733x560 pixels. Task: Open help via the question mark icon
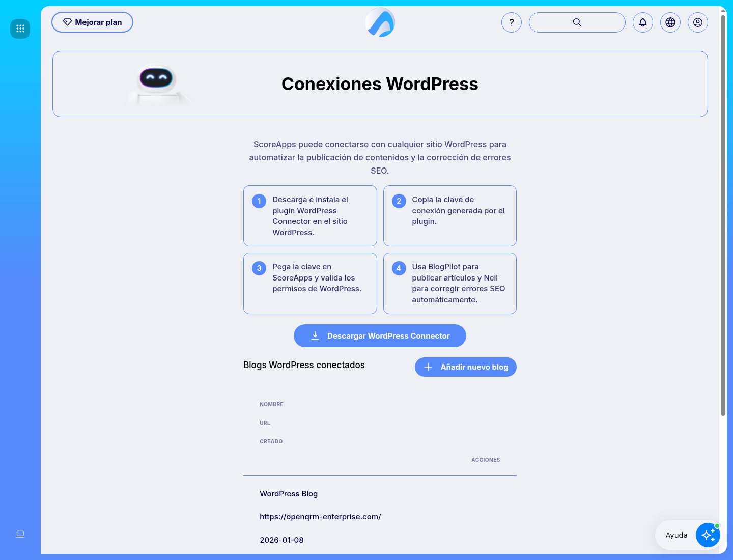tap(512, 22)
